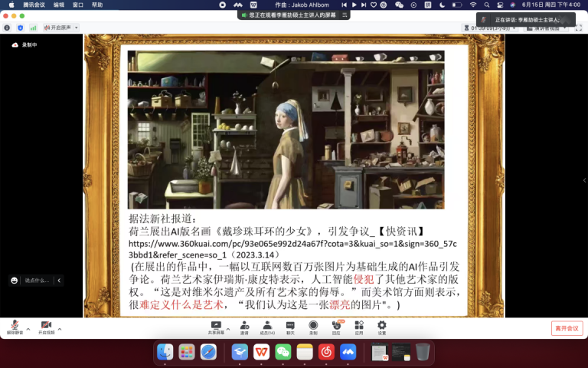588x368 pixels.
Task: Launch Safari from the Dock
Action: 208,352
